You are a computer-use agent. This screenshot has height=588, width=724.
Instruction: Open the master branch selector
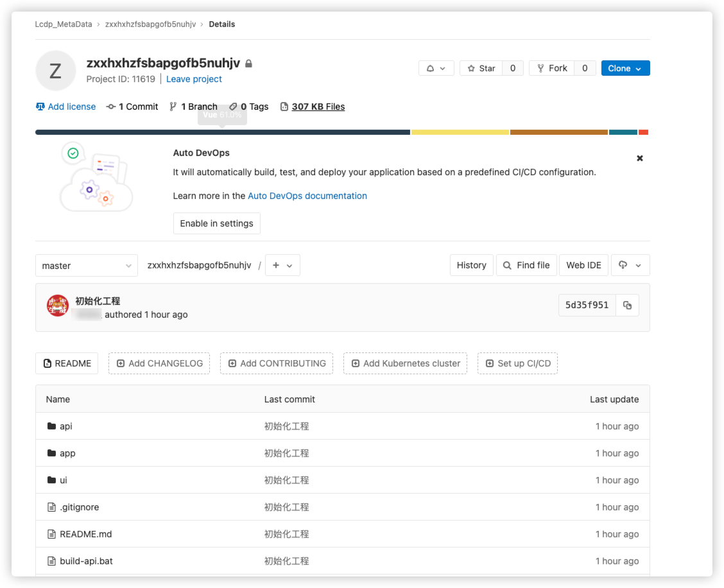86,266
